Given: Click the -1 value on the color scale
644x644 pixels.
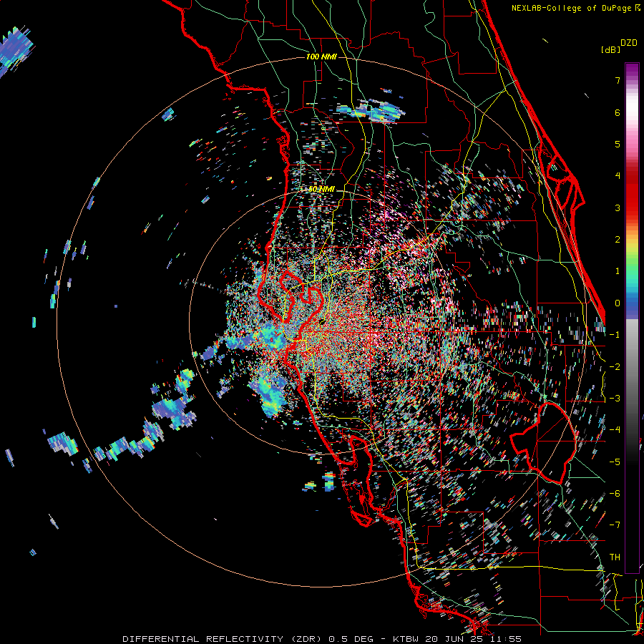Looking at the screenshot, I should (x=615, y=335).
